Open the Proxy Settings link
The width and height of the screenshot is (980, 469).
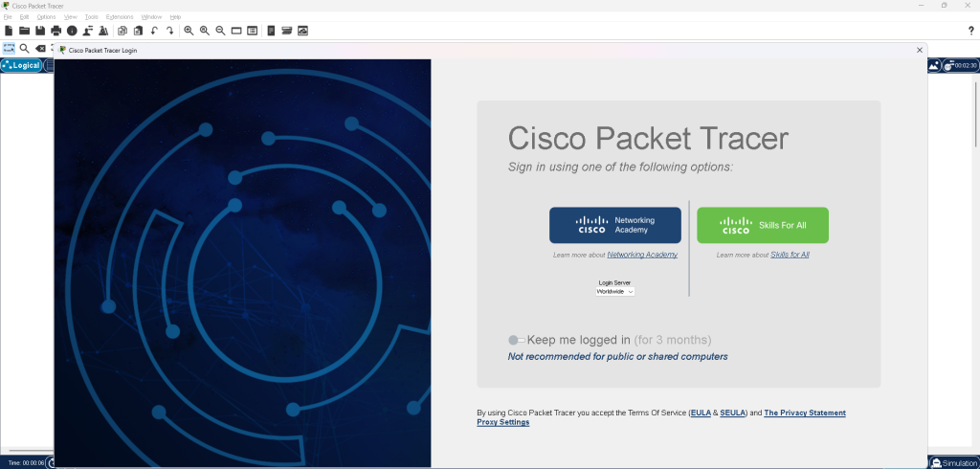(x=502, y=422)
